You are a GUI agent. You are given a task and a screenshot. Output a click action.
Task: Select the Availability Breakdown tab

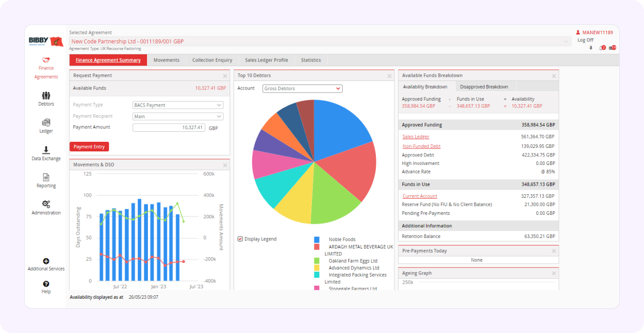pyautogui.click(x=425, y=87)
